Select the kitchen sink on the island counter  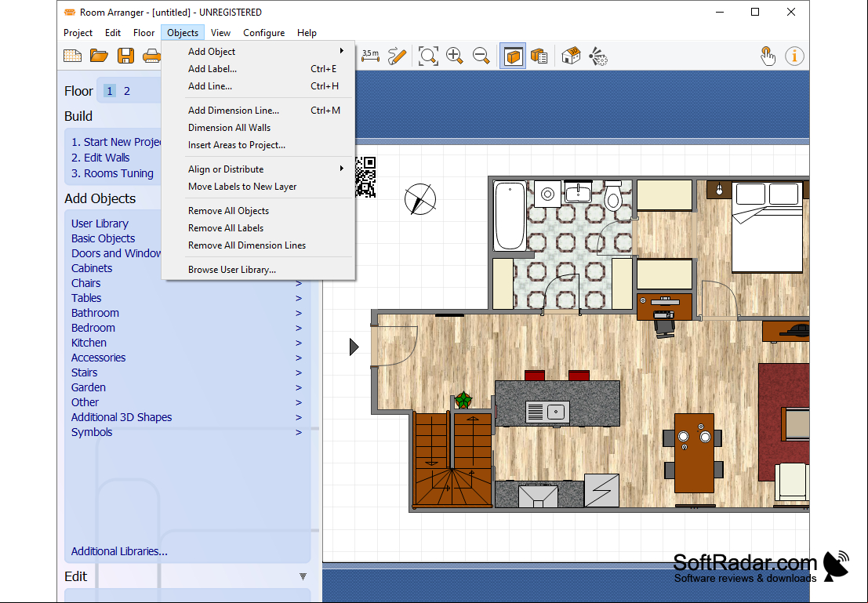click(547, 412)
